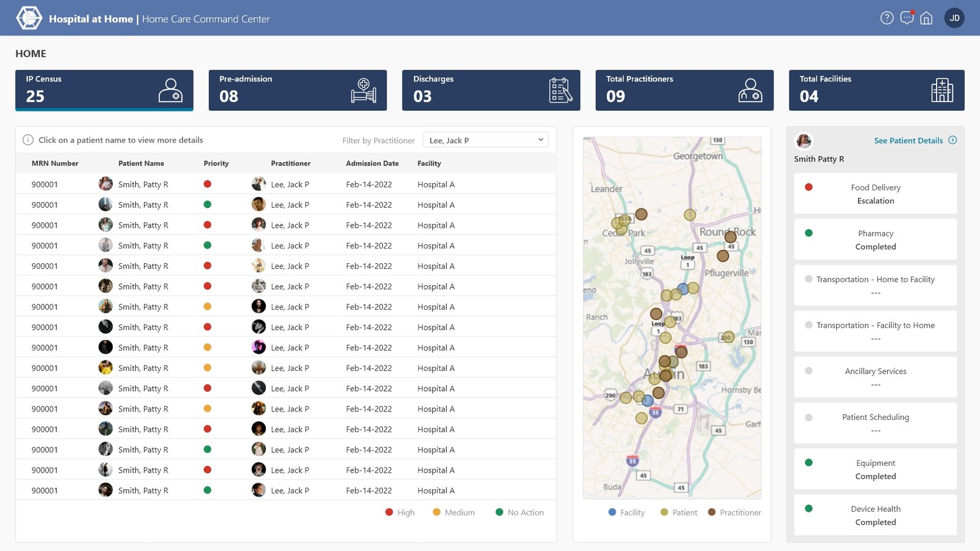Viewport: 980px width, 551px height.
Task: Open the Filter by Practitioner dropdown
Action: coord(485,140)
